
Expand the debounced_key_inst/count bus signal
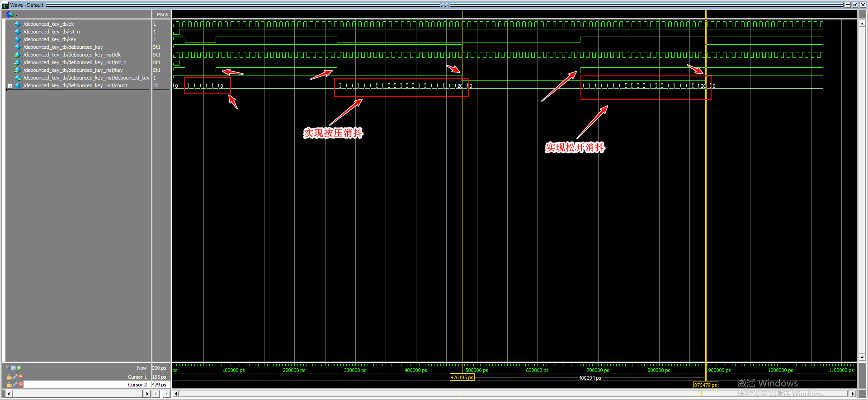coord(10,86)
